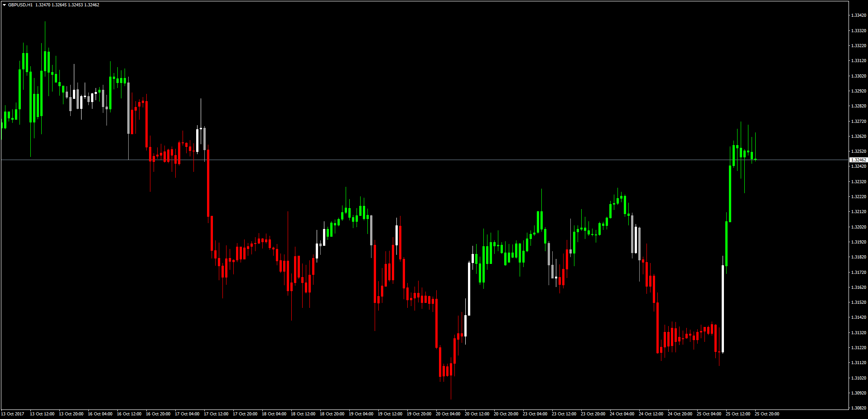This screenshot has width=868, height=419.
Task: Click the 23 Oct 20:00 time label
Action: (593, 414)
